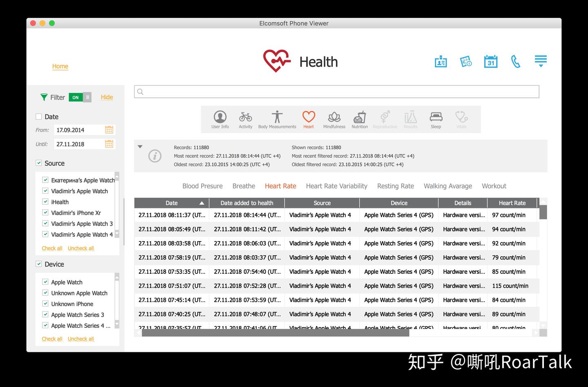This screenshot has width=588, height=387.
Task: Select the Mindfulness icon
Action: coord(334,119)
